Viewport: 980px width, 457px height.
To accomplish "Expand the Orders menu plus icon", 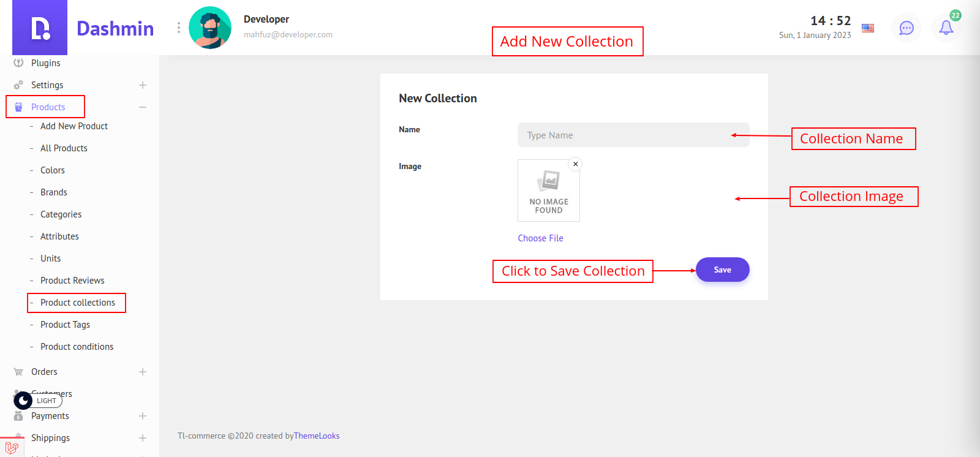I will [143, 372].
